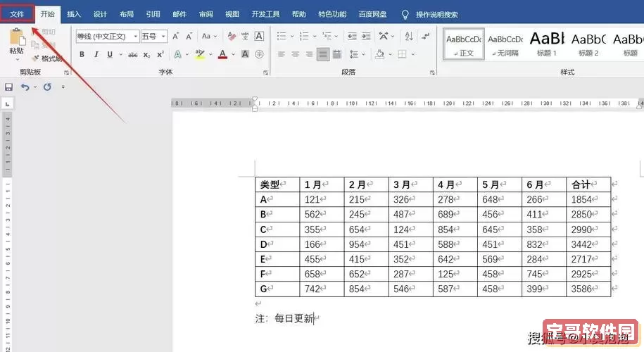Click the Save icon in quick access
644x352 pixels.
click(x=8, y=87)
